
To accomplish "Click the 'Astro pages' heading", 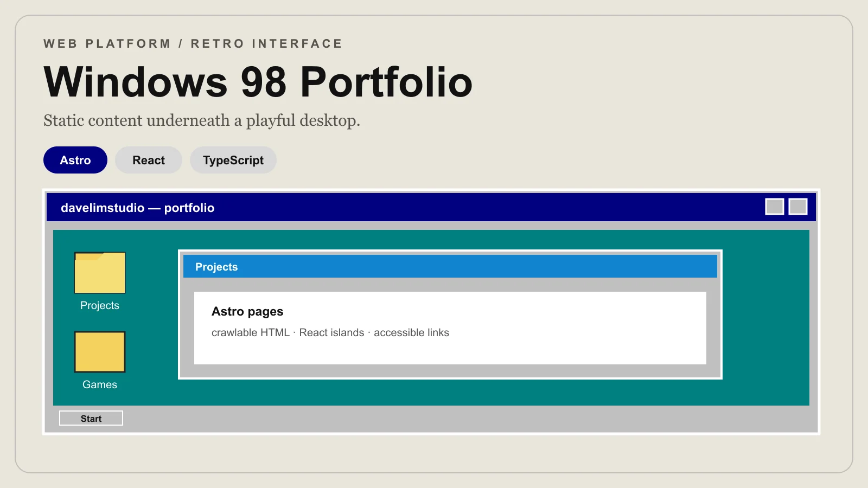I will (x=247, y=311).
